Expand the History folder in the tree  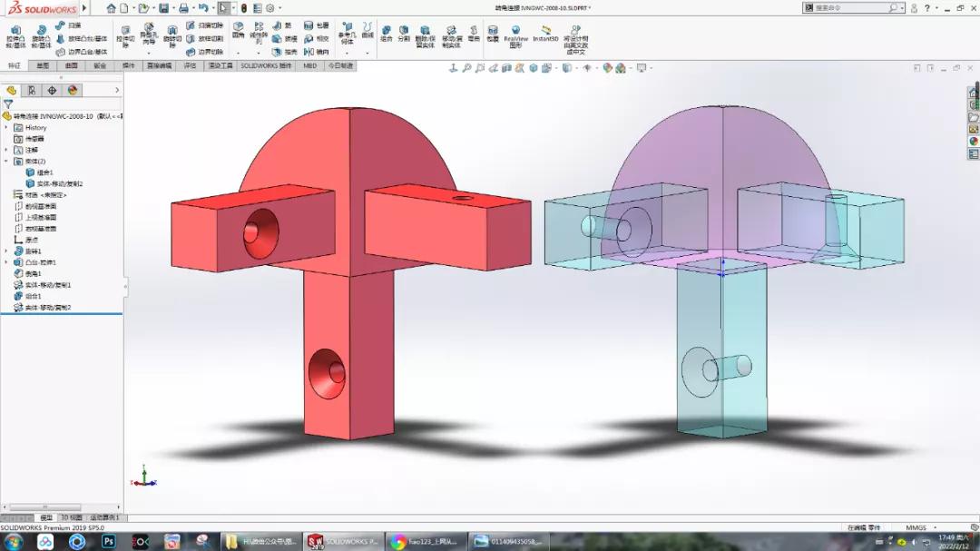5,126
